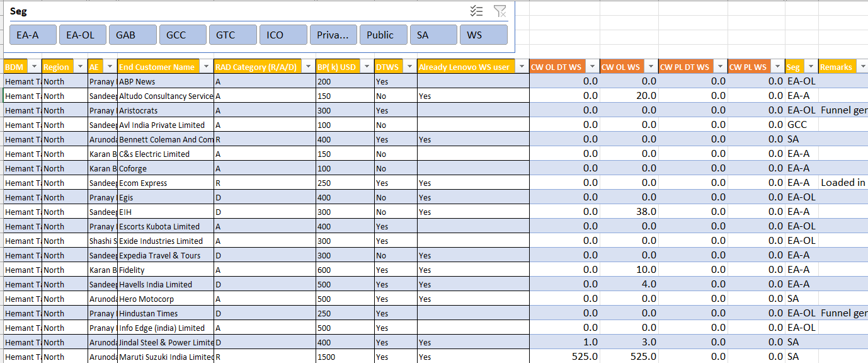Screen dimensions: 868x363
Task: Select the GAB slicer button
Action: [x=132, y=35]
